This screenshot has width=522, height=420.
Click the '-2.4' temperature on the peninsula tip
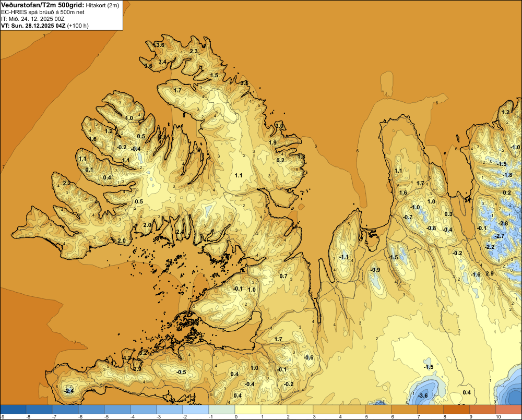tap(69, 391)
